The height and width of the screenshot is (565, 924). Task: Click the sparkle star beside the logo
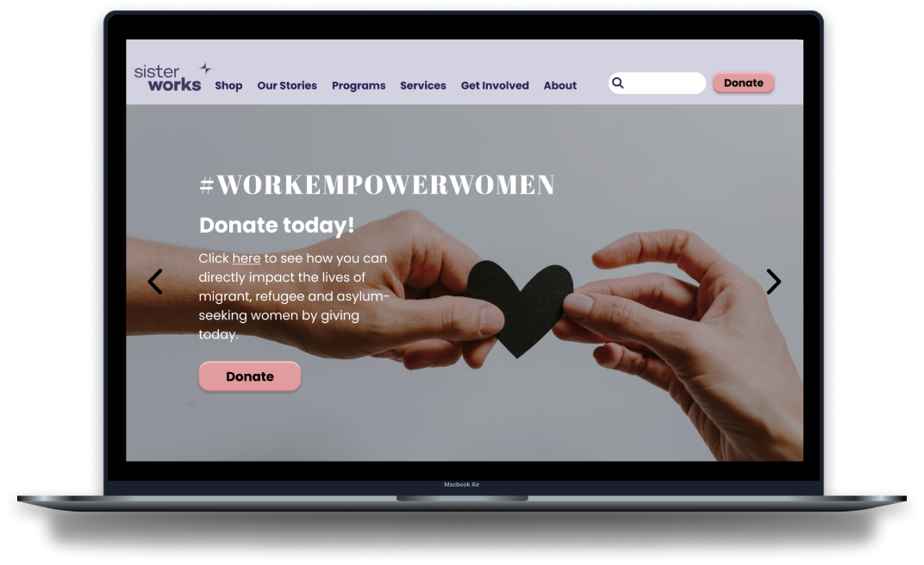205,68
